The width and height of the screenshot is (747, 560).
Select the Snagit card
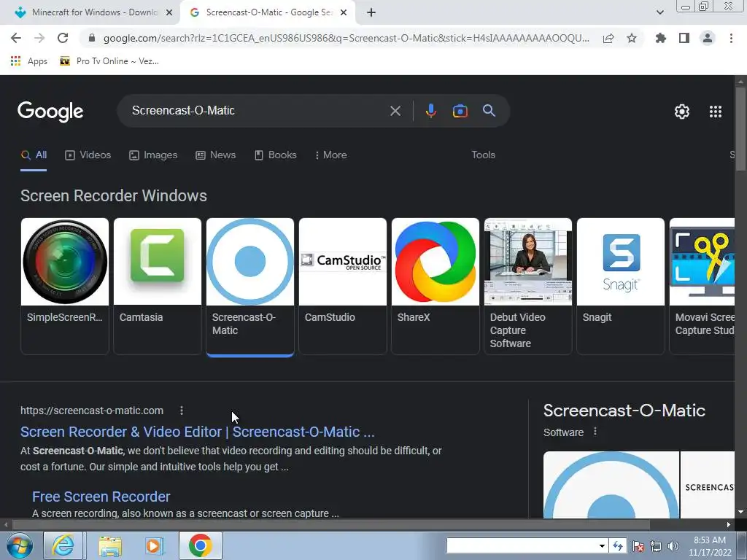pos(620,286)
